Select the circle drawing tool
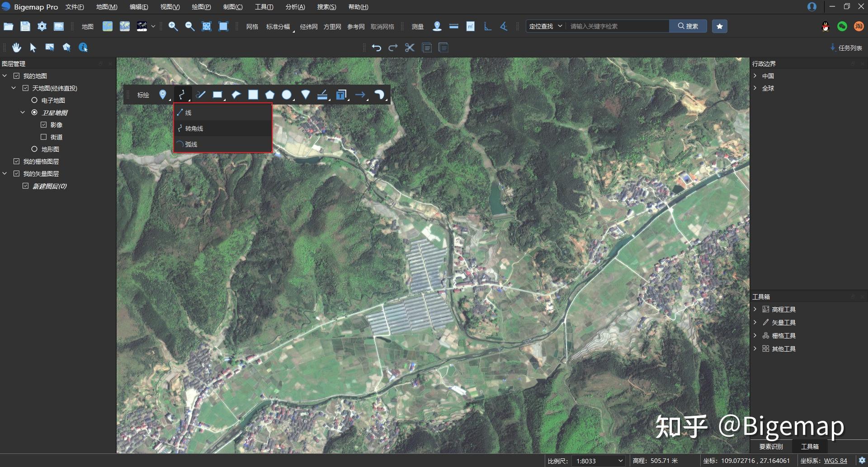Image resolution: width=868 pixels, height=467 pixels. click(x=287, y=95)
